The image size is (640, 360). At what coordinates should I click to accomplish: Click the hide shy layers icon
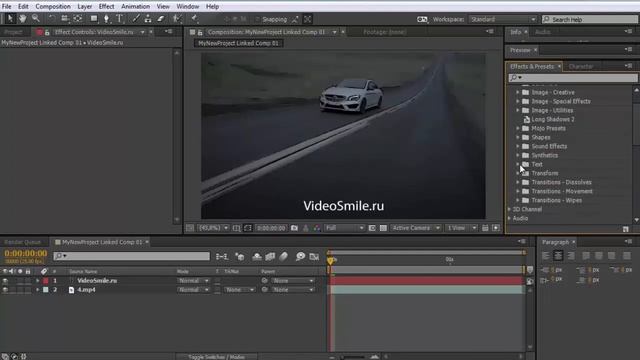[257, 256]
